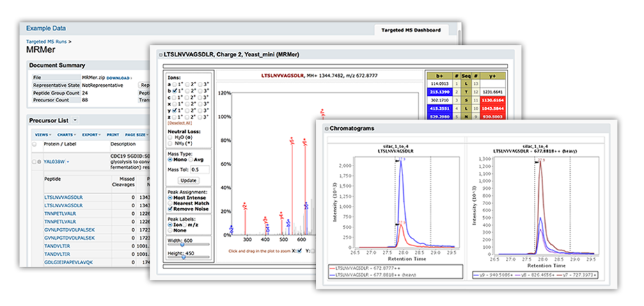This screenshot has width=644, height=306.
Task: Set peak labels to m/z
Action: pos(184,225)
